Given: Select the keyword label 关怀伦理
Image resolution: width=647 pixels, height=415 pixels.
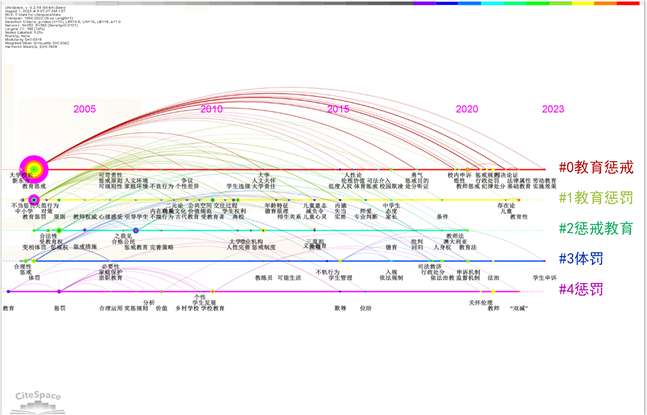Looking at the screenshot, I should [x=481, y=301].
